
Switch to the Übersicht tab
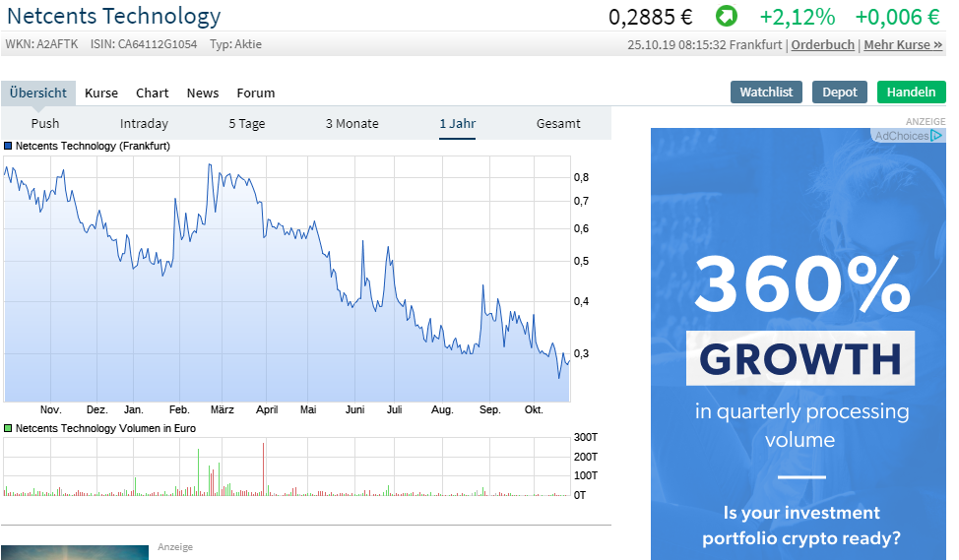click(38, 93)
